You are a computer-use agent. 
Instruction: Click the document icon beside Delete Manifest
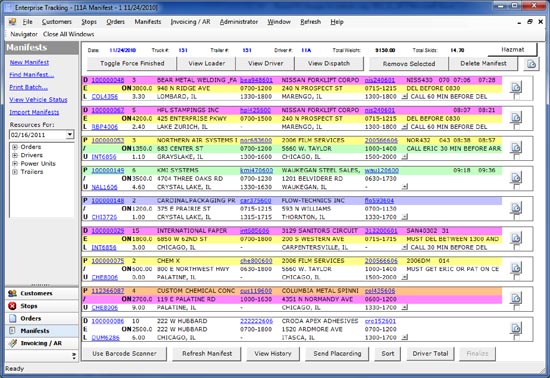531,64
